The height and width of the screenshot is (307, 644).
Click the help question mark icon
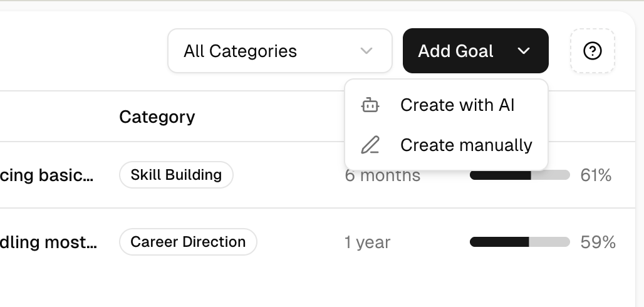point(592,51)
